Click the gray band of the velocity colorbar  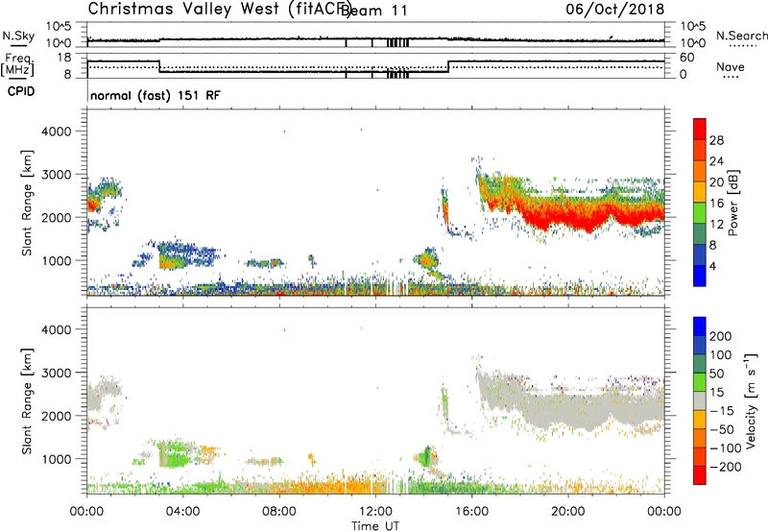(700, 400)
